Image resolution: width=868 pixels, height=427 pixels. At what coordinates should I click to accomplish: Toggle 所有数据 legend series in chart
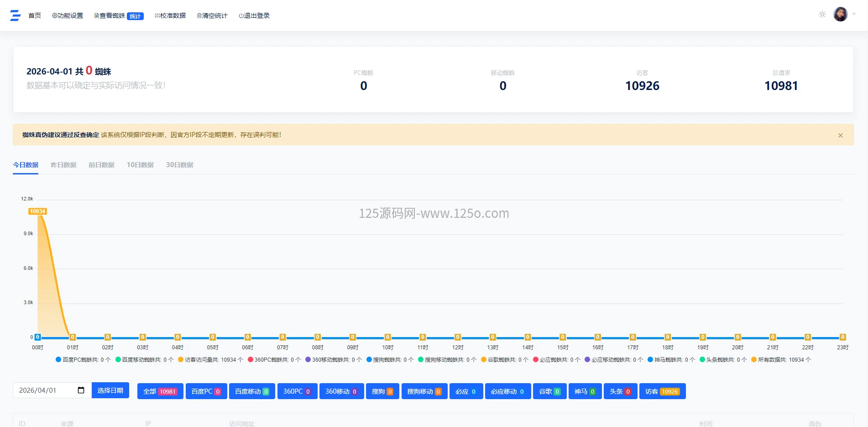[x=781, y=360]
